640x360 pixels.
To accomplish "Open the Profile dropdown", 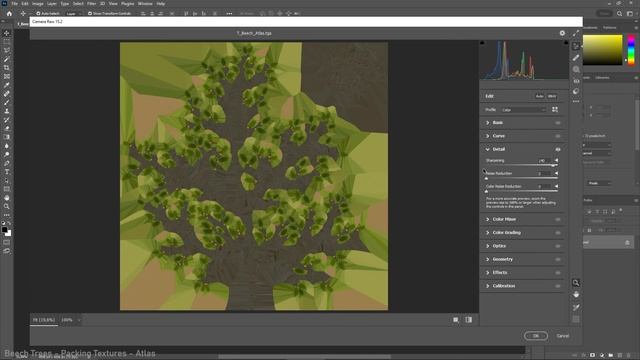I will pyautogui.click(x=524, y=110).
